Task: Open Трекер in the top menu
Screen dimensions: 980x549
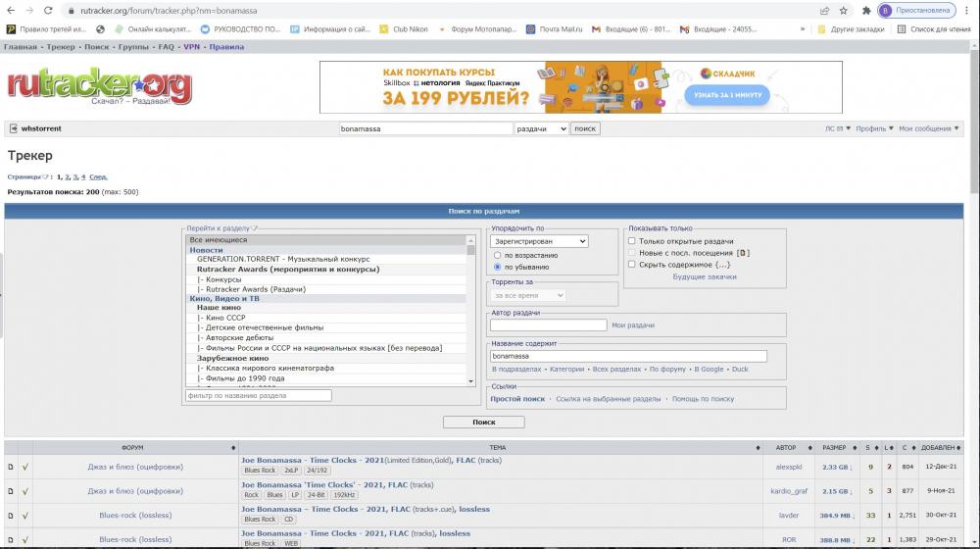Action: click(61, 47)
